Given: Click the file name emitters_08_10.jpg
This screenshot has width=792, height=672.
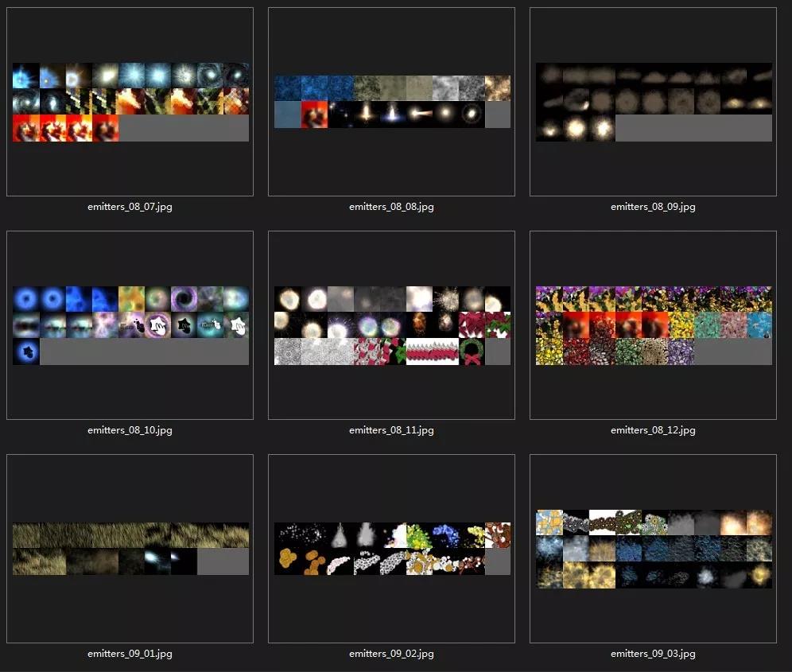Looking at the screenshot, I should [130, 430].
